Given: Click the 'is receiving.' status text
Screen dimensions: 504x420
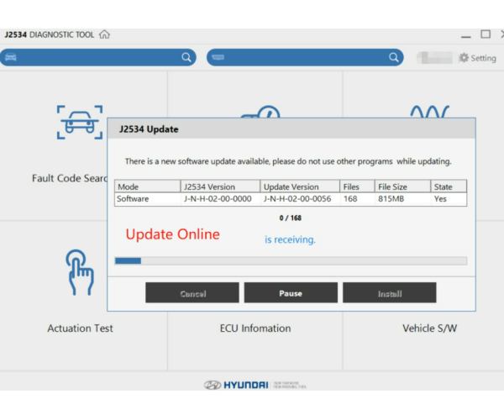Looking at the screenshot, I should [290, 239].
